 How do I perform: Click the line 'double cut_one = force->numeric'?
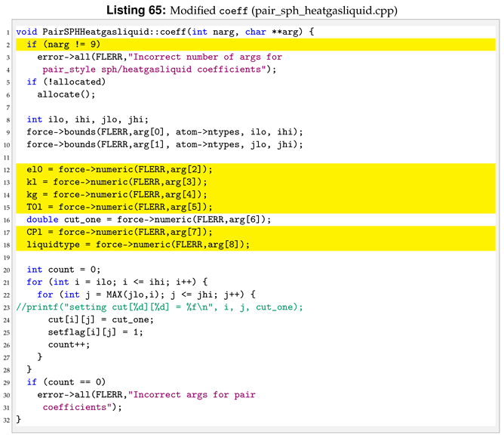[x=149, y=220]
